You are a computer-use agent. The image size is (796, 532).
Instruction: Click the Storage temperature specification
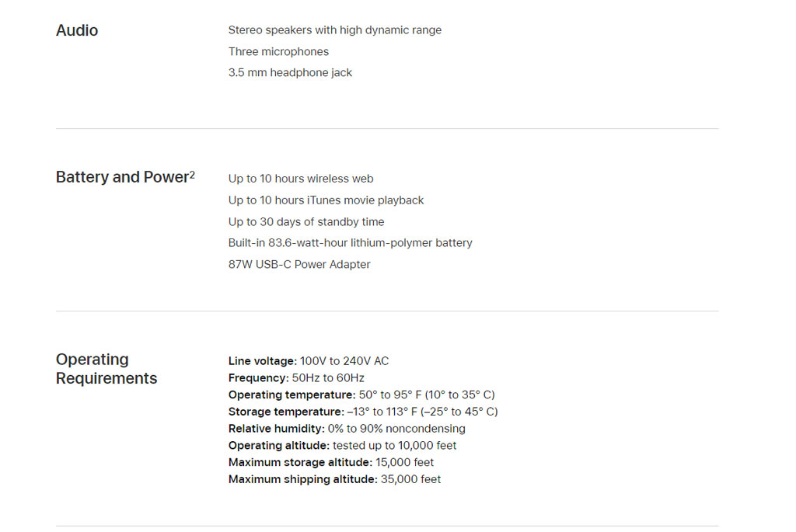(363, 412)
